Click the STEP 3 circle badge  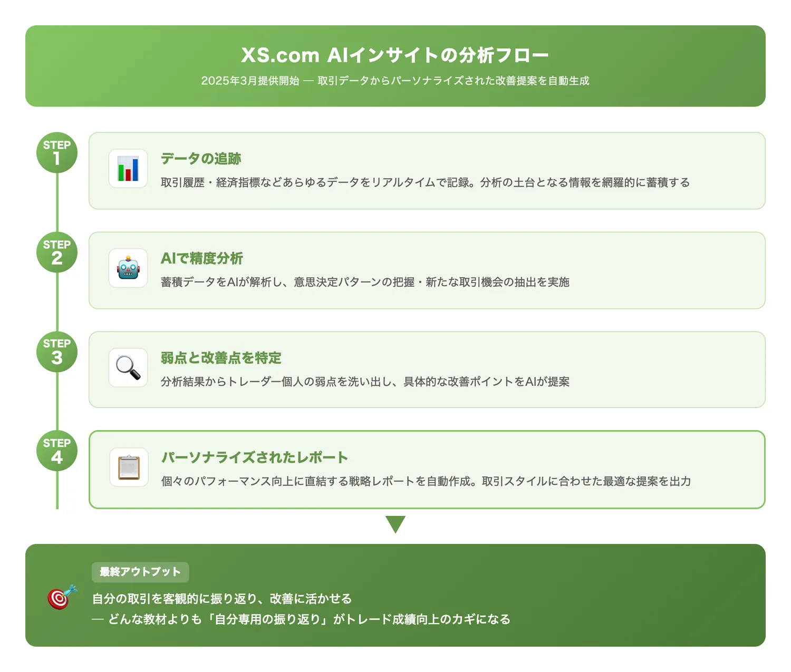[x=57, y=352]
